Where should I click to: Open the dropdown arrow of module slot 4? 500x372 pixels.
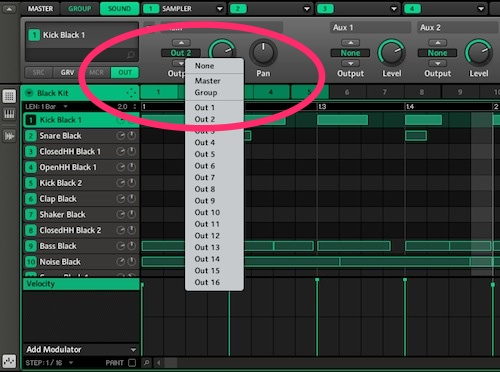click(x=481, y=9)
